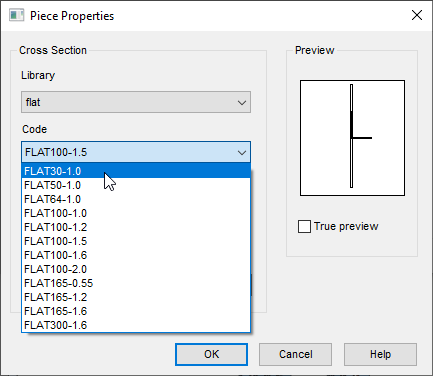Click the Piece Properties title bar icon
Image resolution: width=433 pixels, height=376 pixels.
(16, 16)
